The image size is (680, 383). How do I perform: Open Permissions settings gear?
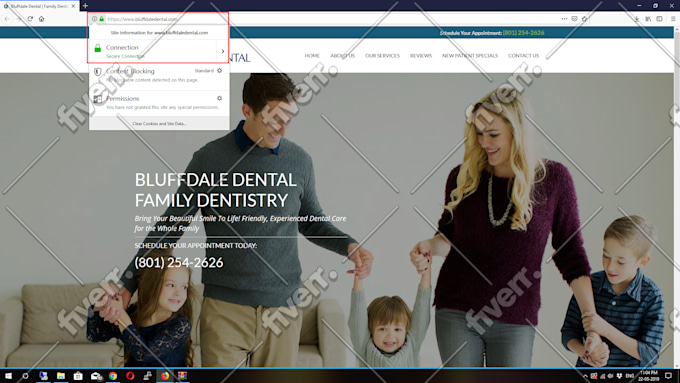click(x=219, y=98)
